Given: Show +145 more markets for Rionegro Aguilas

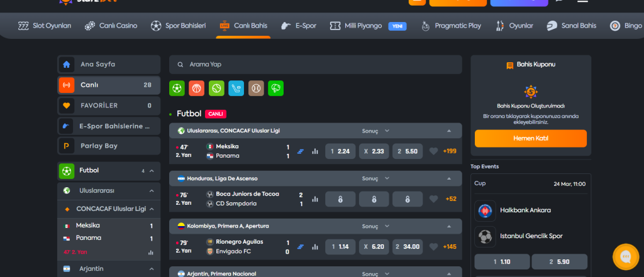Looking at the screenshot, I should pyautogui.click(x=449, y=247).
